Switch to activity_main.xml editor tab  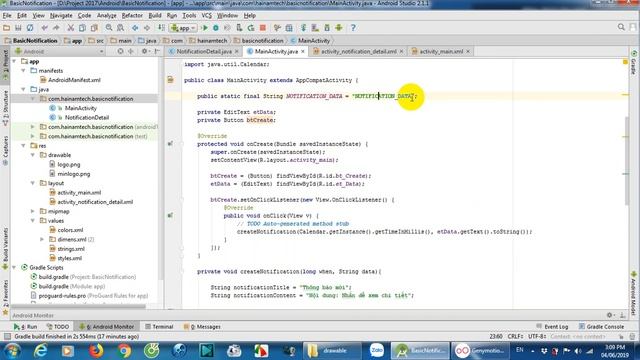click(441, 51)
